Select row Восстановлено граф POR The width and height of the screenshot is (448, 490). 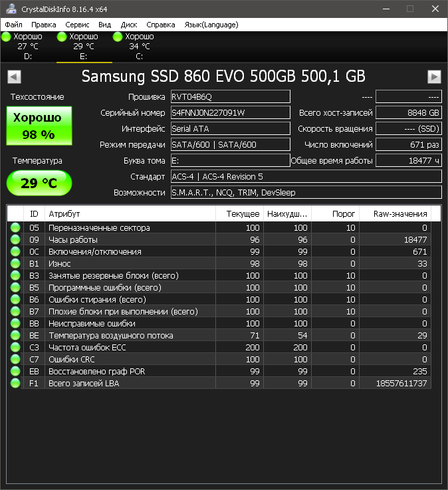click(x=219, y=371)
